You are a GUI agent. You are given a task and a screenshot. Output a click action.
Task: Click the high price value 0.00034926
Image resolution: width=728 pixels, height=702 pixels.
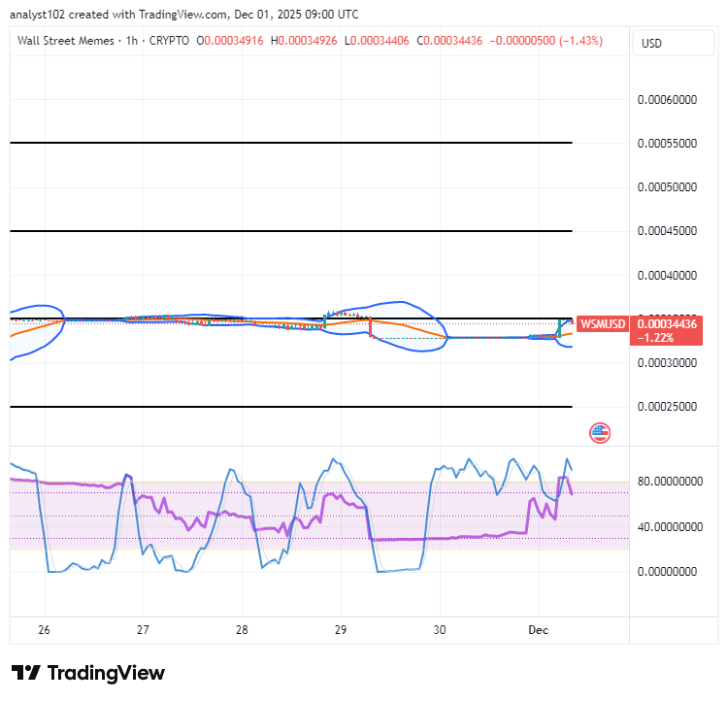click(x=308, y=41)
